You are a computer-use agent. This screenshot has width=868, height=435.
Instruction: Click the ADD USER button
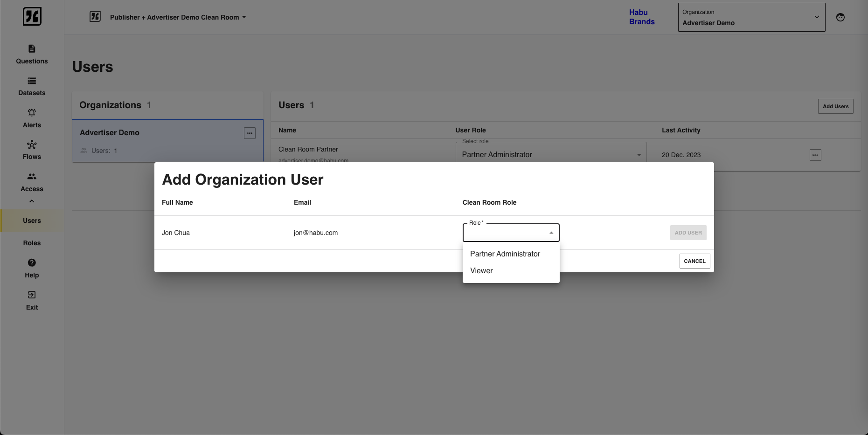pyautogui.click(x=688, y=233)
